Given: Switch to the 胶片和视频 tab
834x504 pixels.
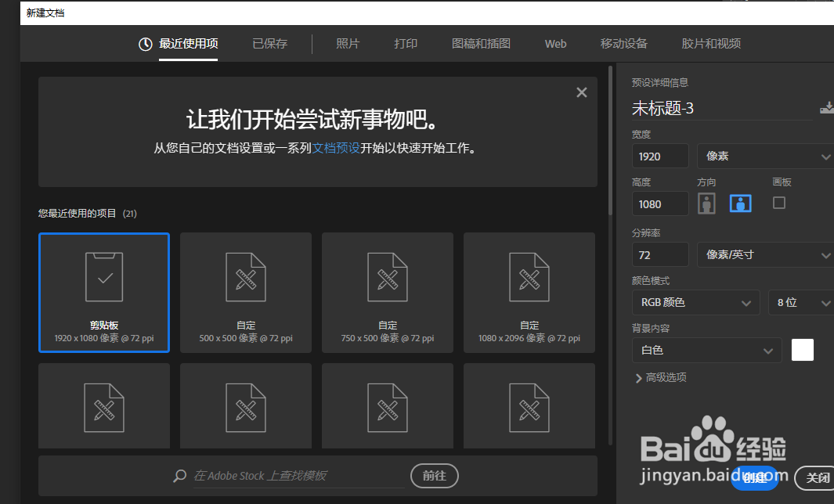Looking at the screenshot, I should [711, 44].
